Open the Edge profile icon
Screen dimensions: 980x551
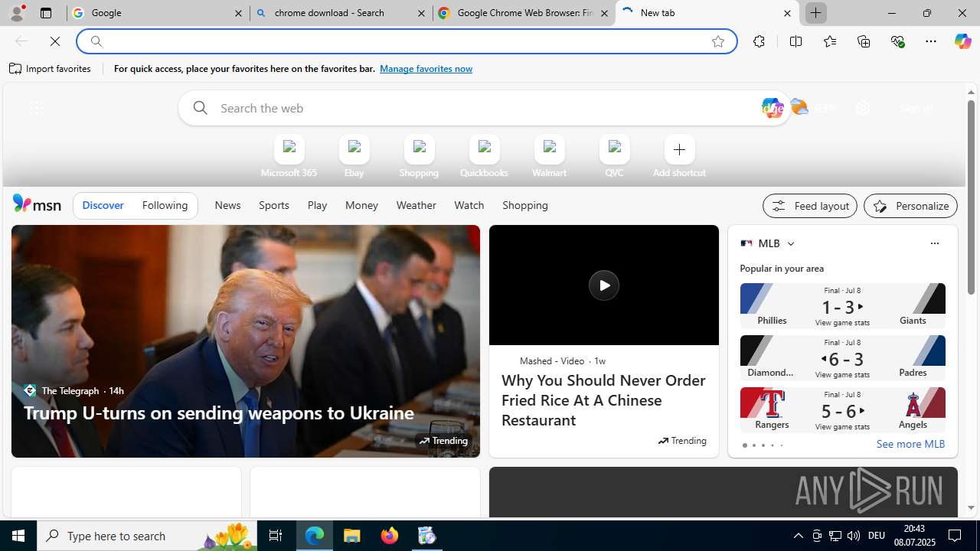(17, 13)
